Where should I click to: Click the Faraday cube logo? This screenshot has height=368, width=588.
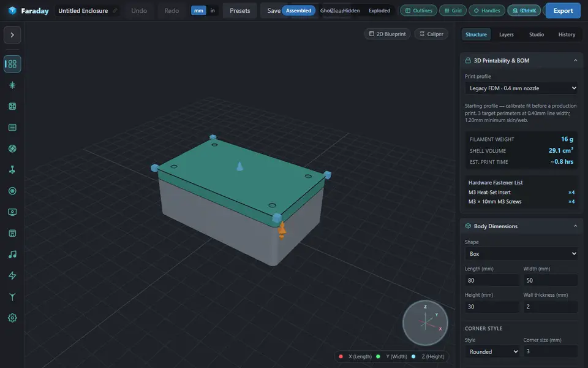pos(12,10)
